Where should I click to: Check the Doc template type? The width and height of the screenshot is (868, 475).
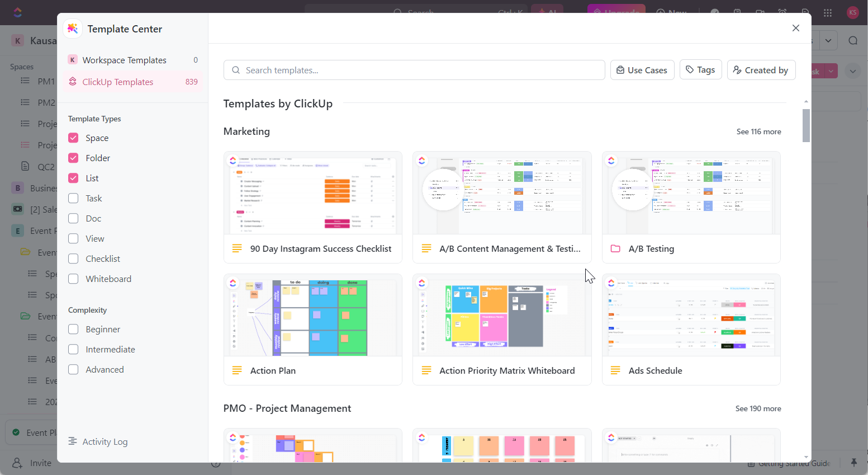[73, 218]
